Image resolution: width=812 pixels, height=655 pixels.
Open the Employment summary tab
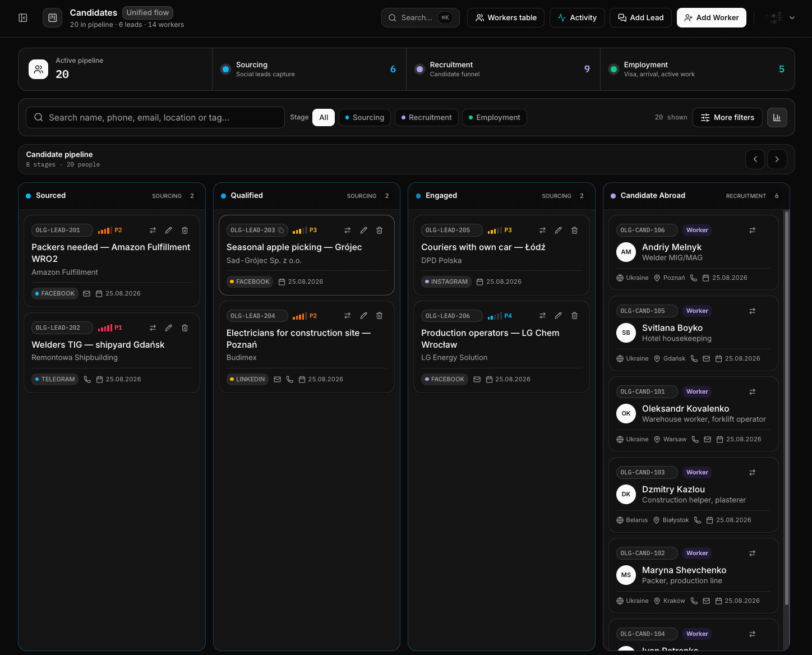[x=697, y=70]
